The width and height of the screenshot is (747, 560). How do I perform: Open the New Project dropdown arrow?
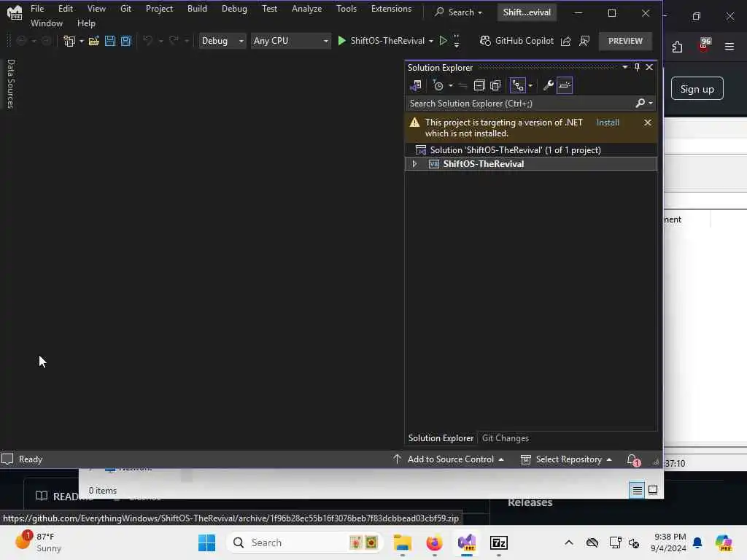pyautogui.click(x=82, y=41)
